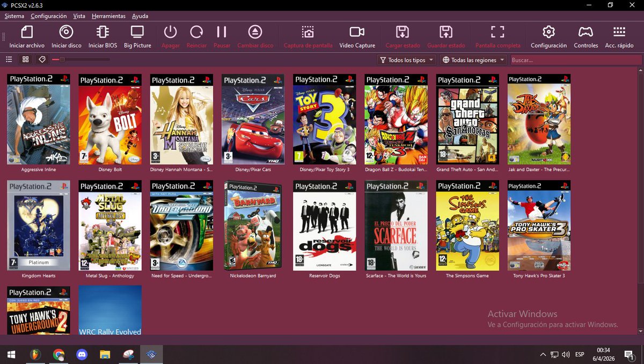Expand the Todos los tipos filter

click(x=406, y=60)
